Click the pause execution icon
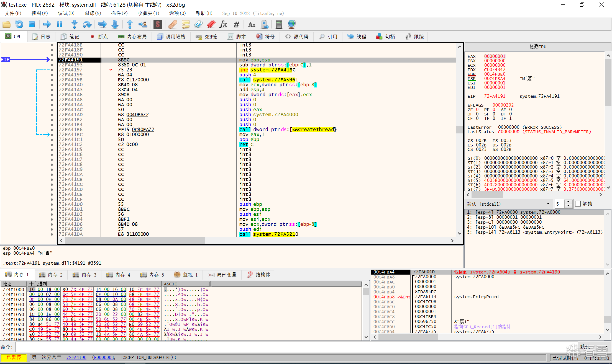Image resolution: width=612 pixels, height=364 pixels. coord(60,24)
